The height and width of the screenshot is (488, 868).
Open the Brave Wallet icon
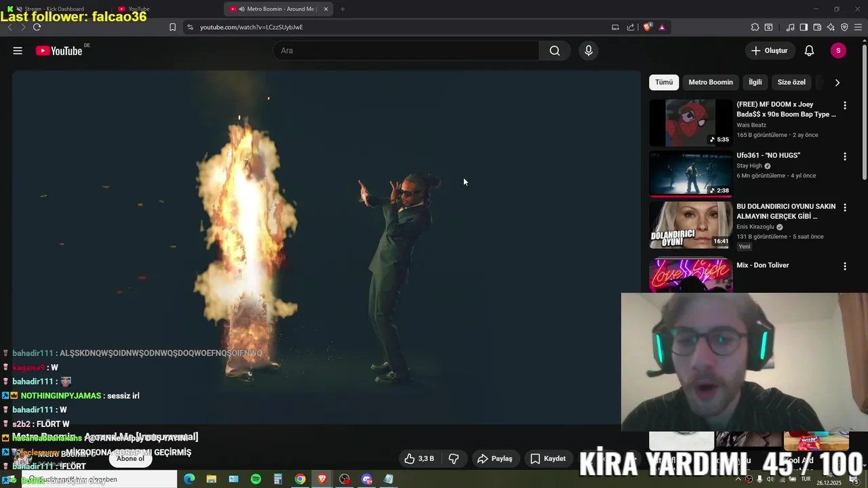817,27
